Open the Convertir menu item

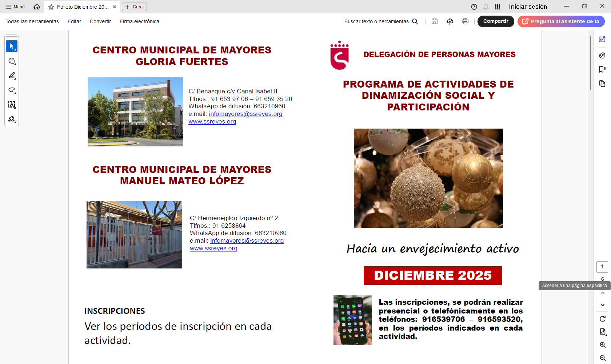(100, 21)
